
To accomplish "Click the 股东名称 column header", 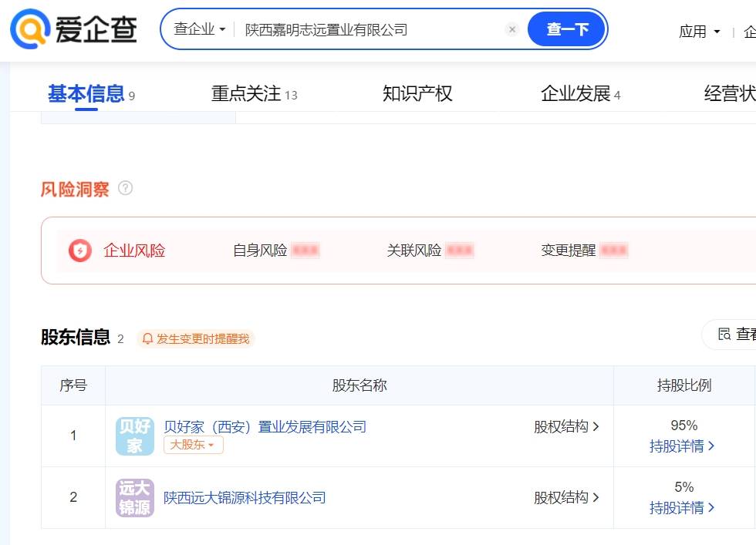I will [359, 385].
